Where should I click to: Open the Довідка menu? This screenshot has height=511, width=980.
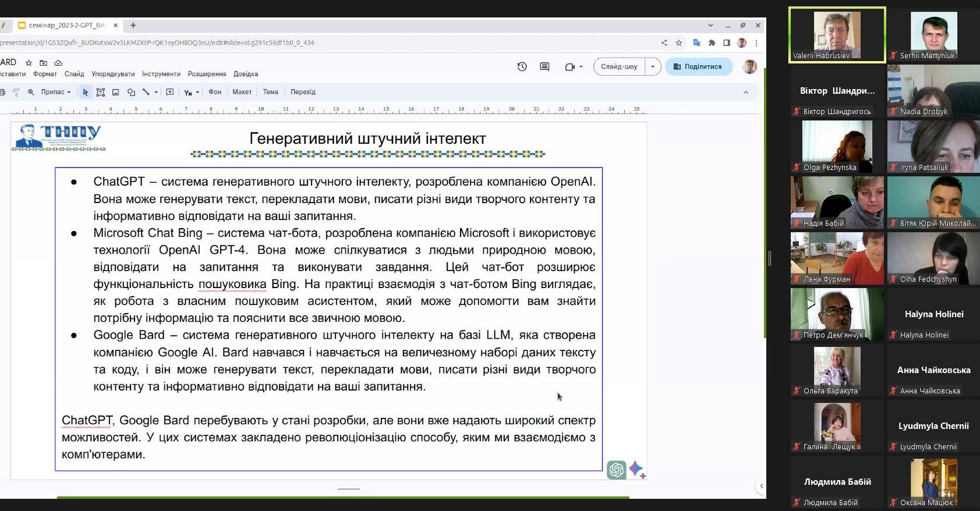click(246, 74)
